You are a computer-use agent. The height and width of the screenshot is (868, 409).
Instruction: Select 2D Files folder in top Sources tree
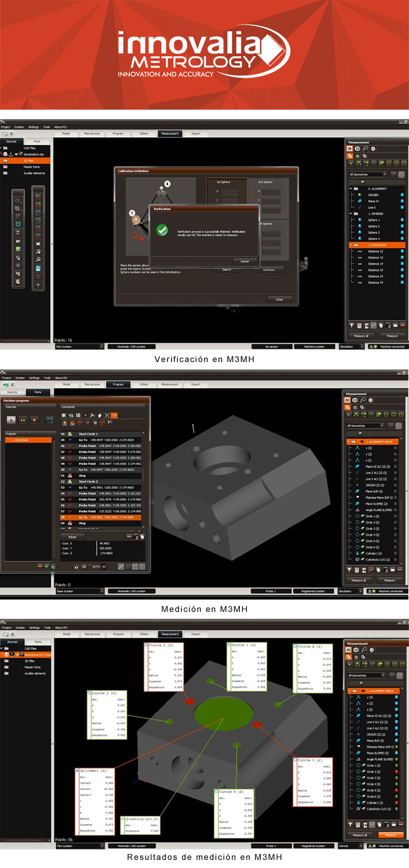tap(26, 160)
